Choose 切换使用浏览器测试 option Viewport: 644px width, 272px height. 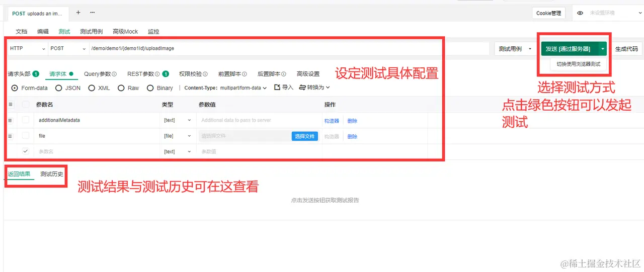(578, 64)
